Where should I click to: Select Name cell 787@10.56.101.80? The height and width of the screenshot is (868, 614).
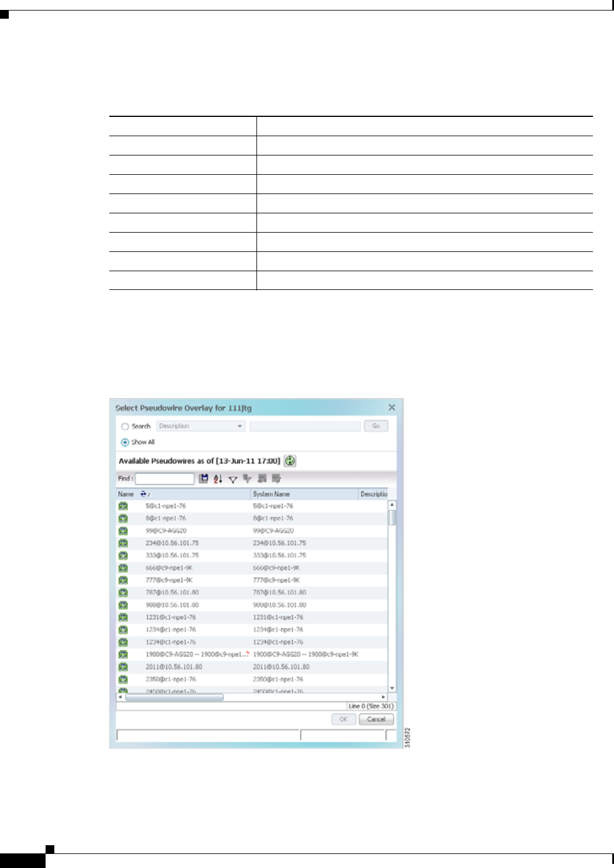tap(172, 592)
